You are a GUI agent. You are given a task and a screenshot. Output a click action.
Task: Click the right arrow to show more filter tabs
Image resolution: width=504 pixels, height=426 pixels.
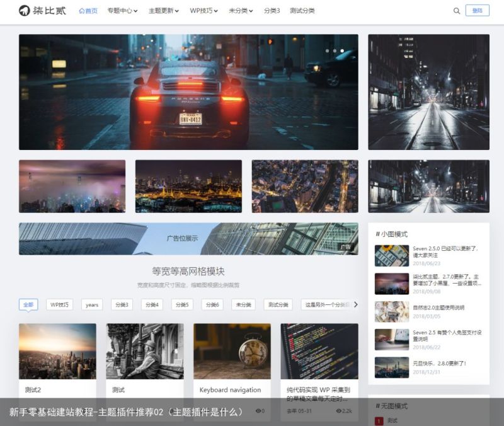355,304
